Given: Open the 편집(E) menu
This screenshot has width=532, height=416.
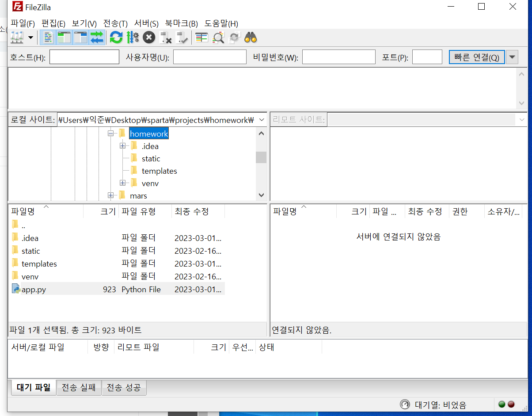Looking at the screenshot, I should coord(53,23).
